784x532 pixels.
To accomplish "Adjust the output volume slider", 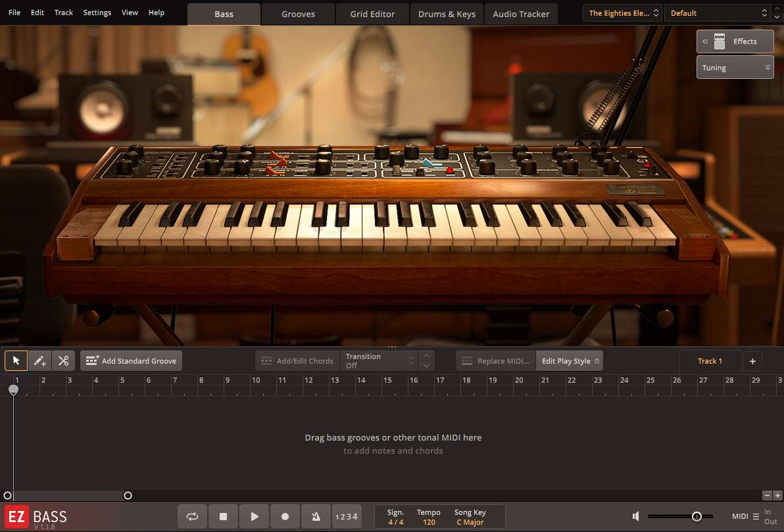I will (x=696, y=516).
